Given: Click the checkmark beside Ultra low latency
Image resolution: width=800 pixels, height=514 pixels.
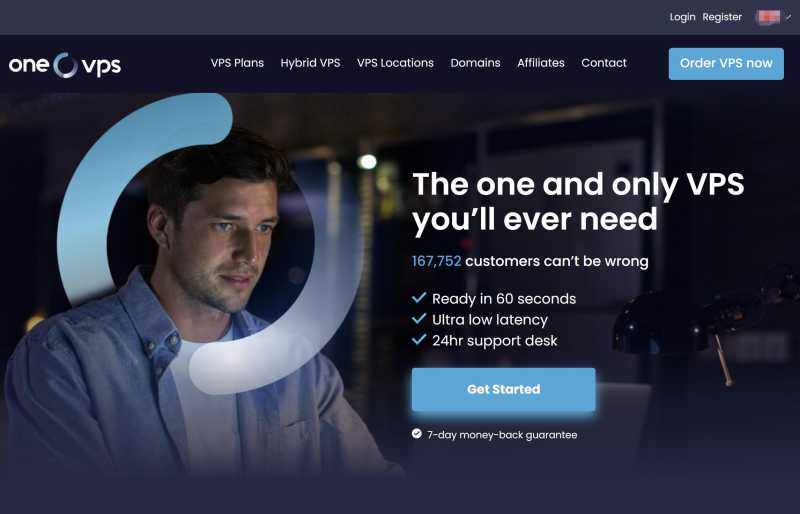Looking at the screenshot, I should click(419, 319).
